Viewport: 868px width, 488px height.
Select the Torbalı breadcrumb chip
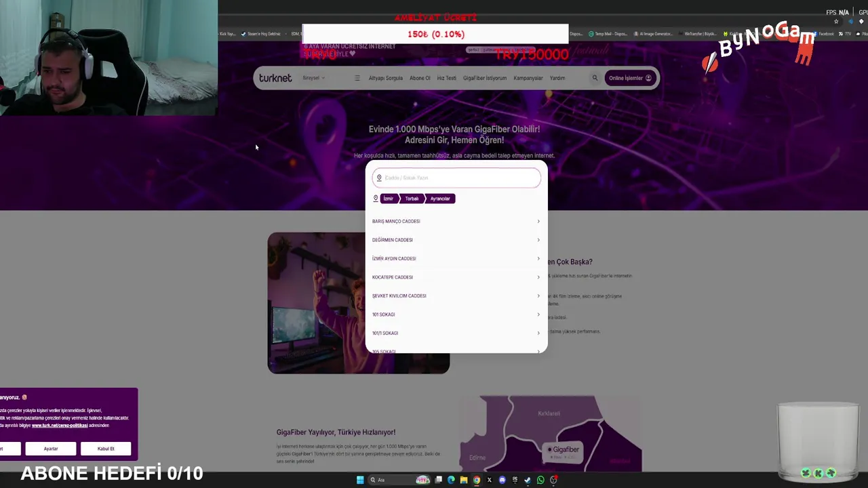(412, 199)
